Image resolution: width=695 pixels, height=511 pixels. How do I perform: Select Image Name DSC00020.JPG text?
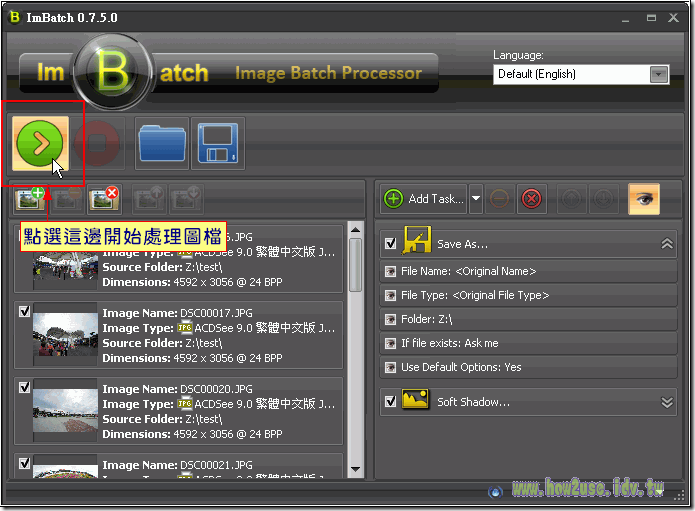click(177, 389)
